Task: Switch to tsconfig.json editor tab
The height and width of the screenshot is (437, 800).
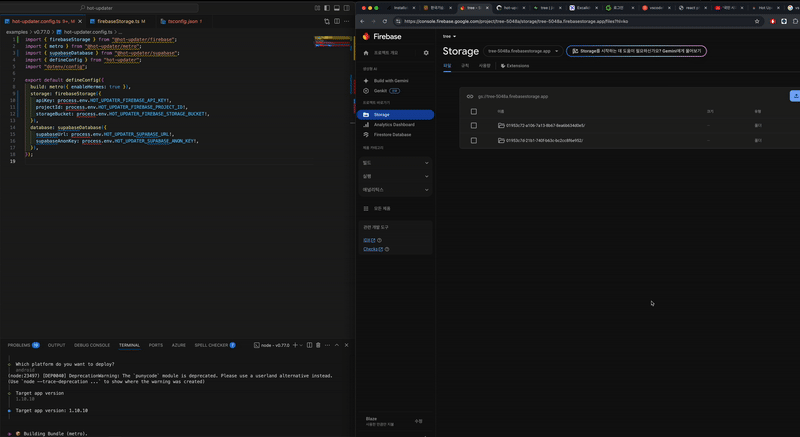Action: pos(182,21)
